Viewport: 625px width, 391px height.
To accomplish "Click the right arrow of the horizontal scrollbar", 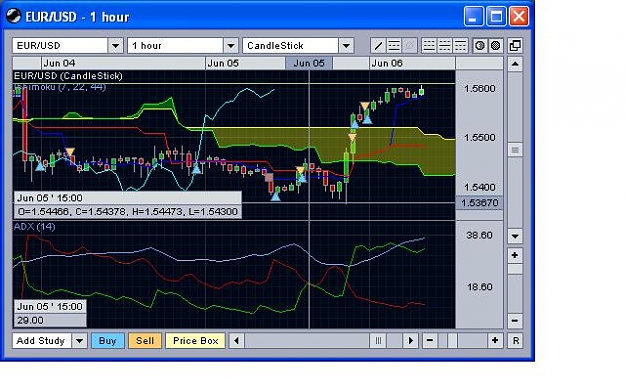I will pos(411,341).
